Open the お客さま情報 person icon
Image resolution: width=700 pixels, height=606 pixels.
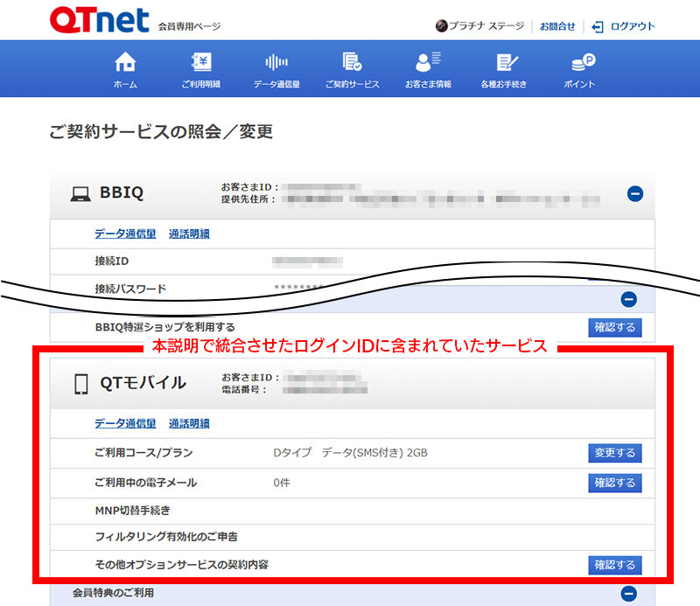click(428, 63)
